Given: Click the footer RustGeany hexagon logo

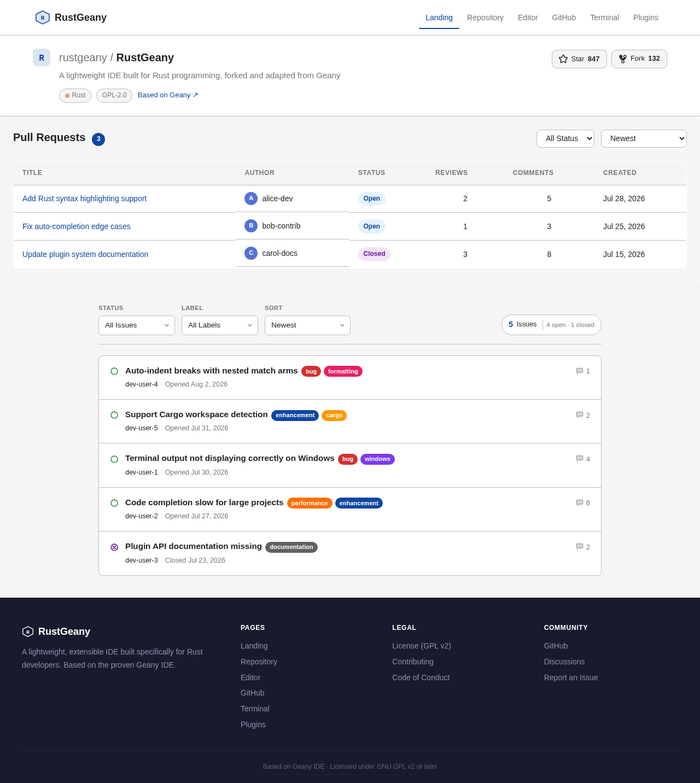Looking at the screenshot, I should (28, 632).
